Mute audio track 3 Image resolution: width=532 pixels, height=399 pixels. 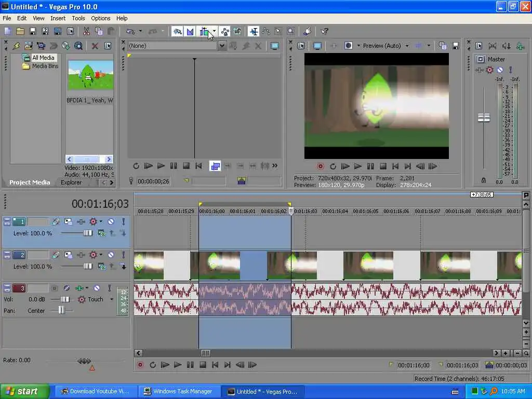[97, 288]
